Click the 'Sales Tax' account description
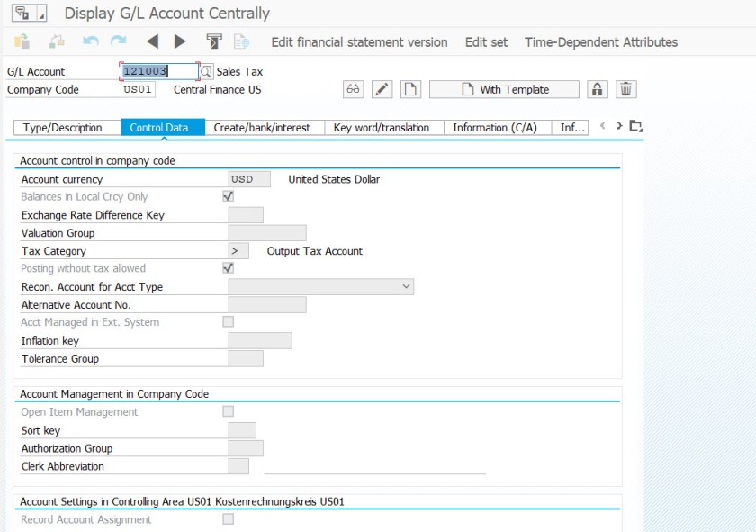Image resolution: width=756 pixels, height=532 pixels. (239, 71)
